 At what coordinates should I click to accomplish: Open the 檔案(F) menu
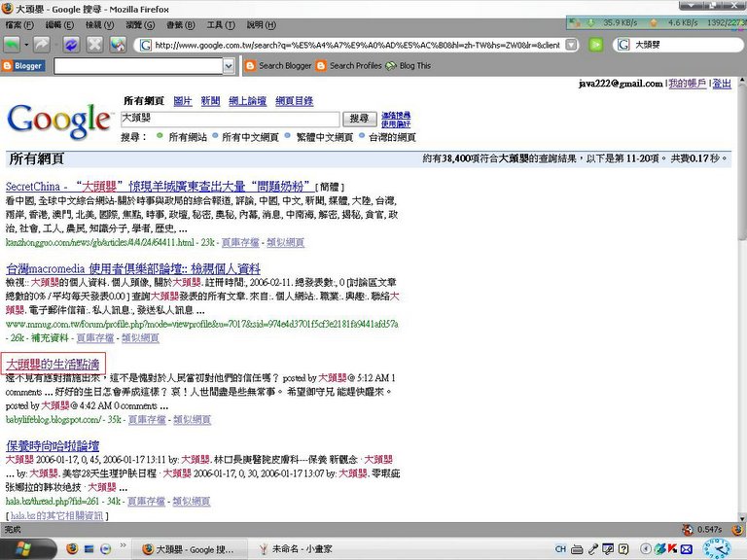(x=19, y=24)
